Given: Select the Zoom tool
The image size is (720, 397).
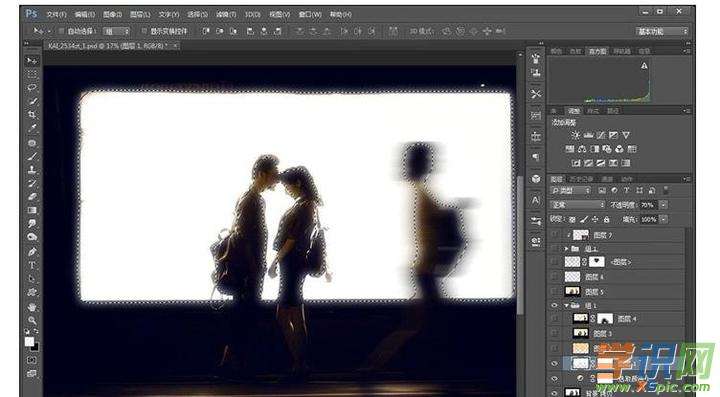Looking at the screenshot, I should click(32, 320).
